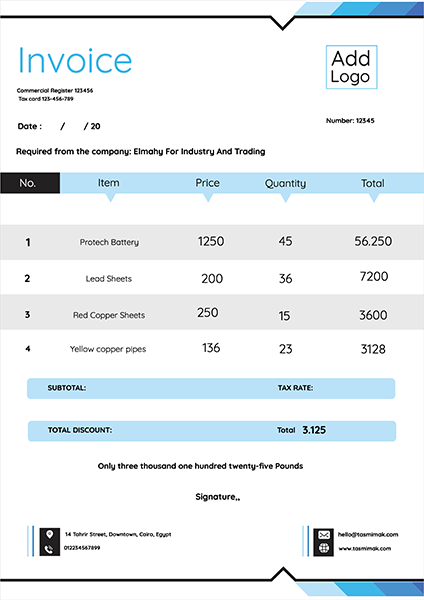
Task: Select the Yellow copper pipes item
Action: [108, 349]
